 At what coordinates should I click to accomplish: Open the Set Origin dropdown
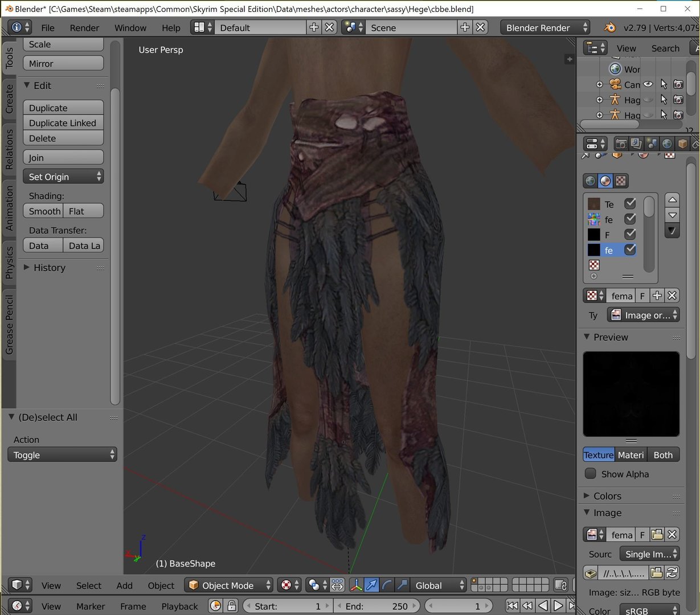(x=63, y=177)
